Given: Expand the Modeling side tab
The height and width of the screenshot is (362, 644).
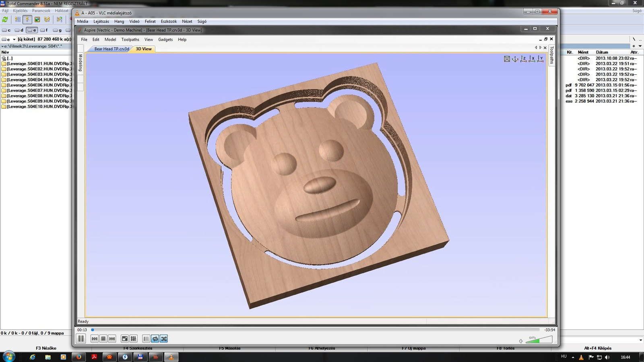Looking at the screenshot, I should tap(80, 63).
